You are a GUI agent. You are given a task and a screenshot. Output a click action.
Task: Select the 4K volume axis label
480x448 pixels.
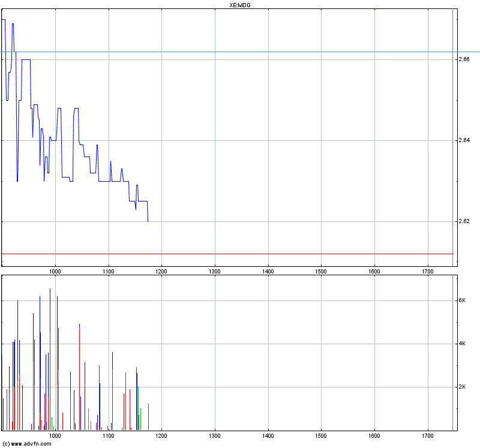click(x=462, y=344)
